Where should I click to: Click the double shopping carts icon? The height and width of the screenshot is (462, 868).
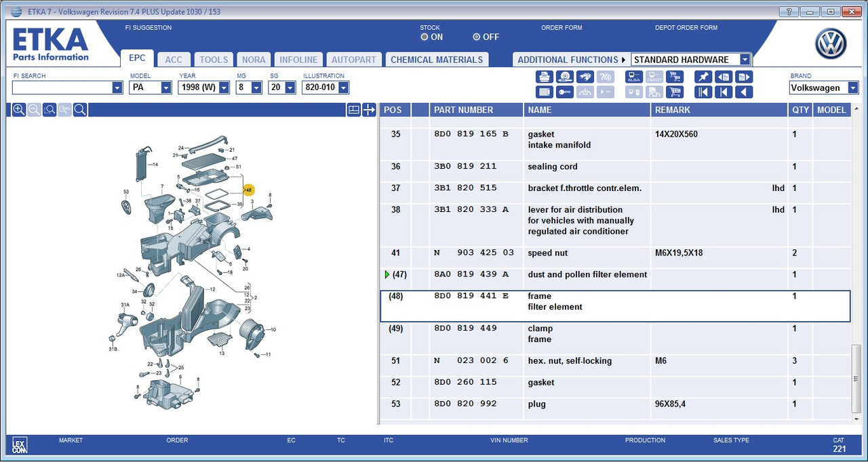click(x=675, y=77)
